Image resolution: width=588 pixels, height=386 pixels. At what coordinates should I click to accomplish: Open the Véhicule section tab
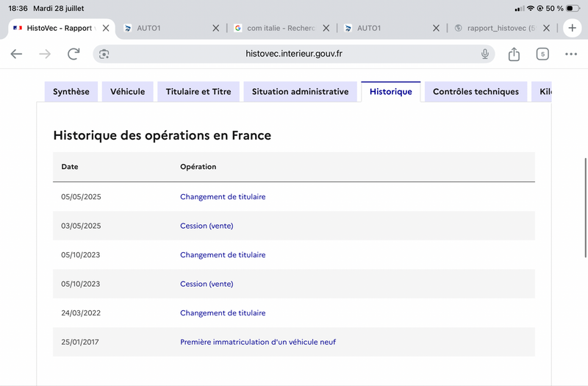[127, 91]
